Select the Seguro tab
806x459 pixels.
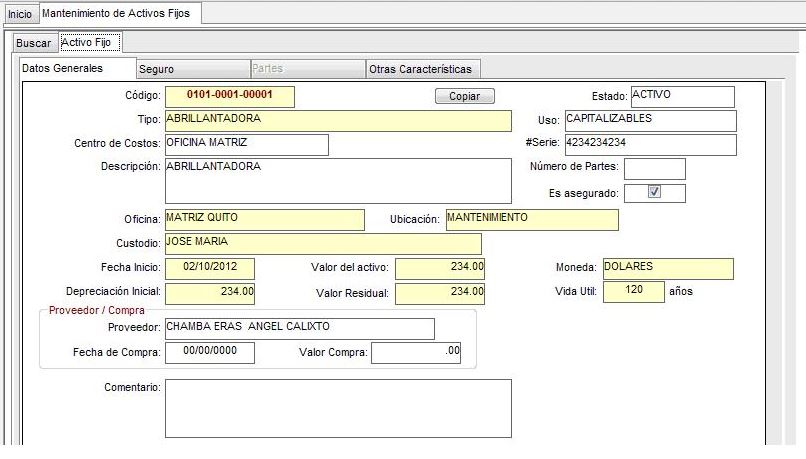coord(157,69)
